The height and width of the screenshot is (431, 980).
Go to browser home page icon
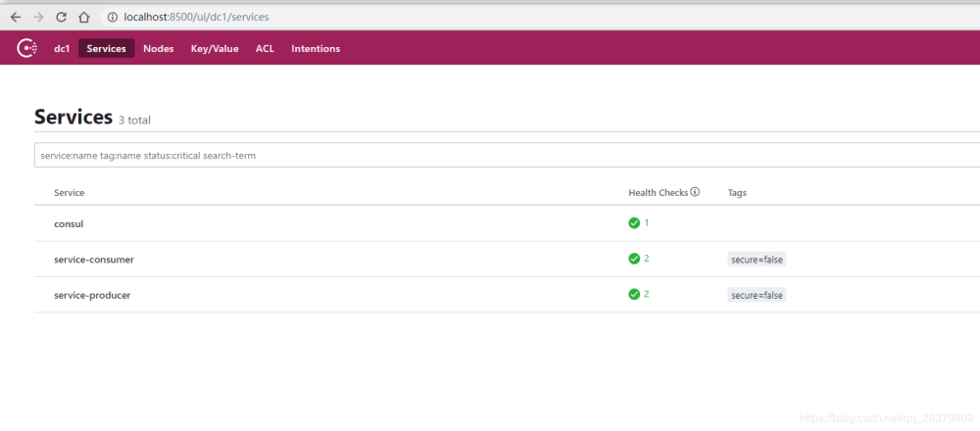[83, 18]
